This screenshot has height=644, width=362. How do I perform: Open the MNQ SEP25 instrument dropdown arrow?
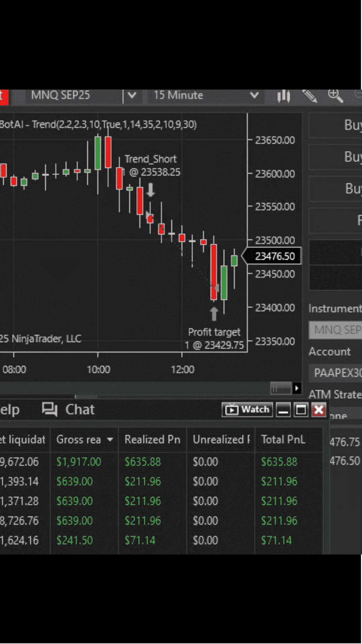pyautogui.click(x=132, y=96)
